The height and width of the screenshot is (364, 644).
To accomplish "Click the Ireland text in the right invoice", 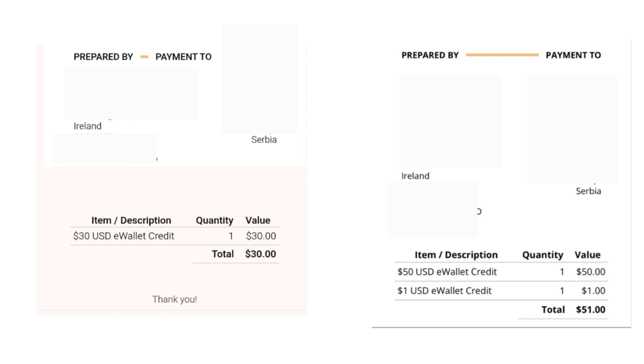I will coord(415,176).
